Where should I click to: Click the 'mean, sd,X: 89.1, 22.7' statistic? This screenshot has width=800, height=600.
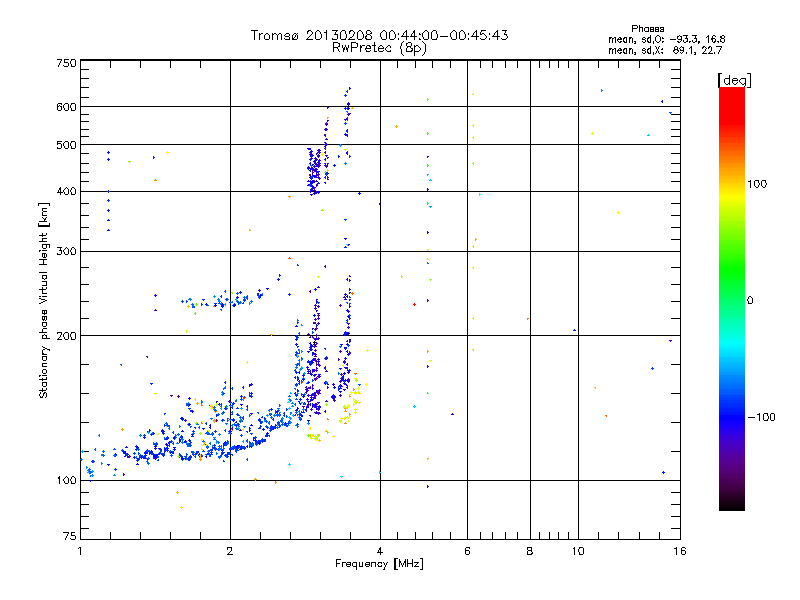pyautogui.click(x=665, y=50)
